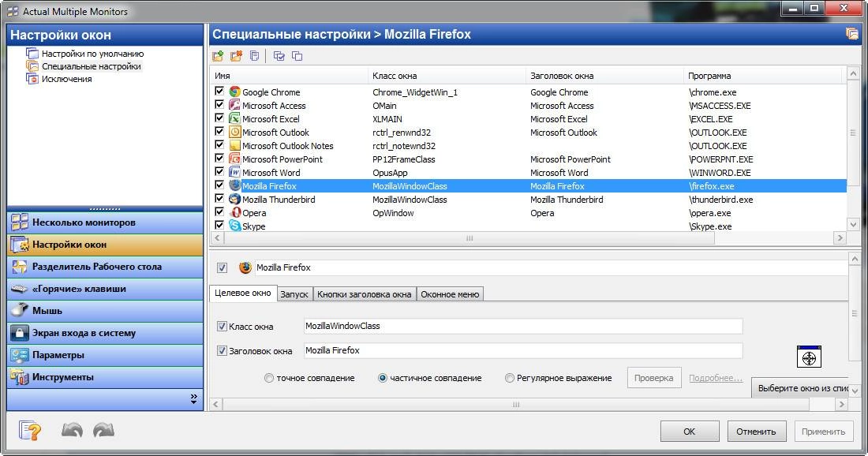The width and height of the screenshot is (868, 456).
Task: Toggle the 'Класс окна' checkbox
Action: (x=222, y=327)
